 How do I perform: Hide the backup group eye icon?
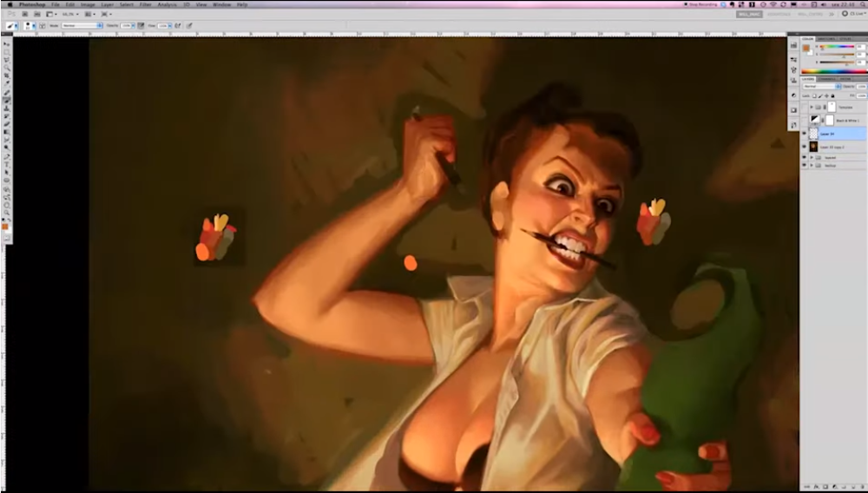point(805,166)
